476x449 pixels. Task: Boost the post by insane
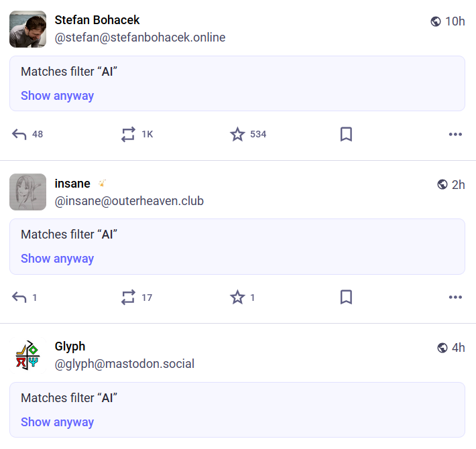point(128,297)
